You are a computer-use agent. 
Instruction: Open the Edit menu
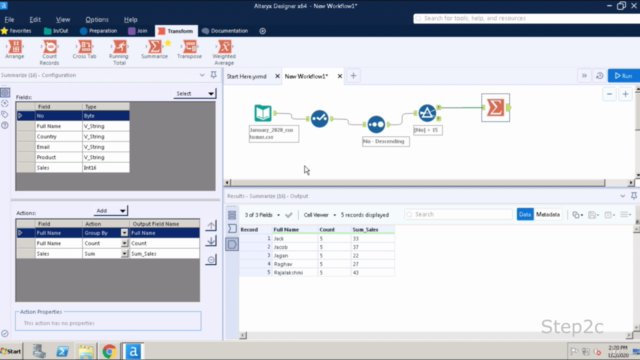coord(35,20)
